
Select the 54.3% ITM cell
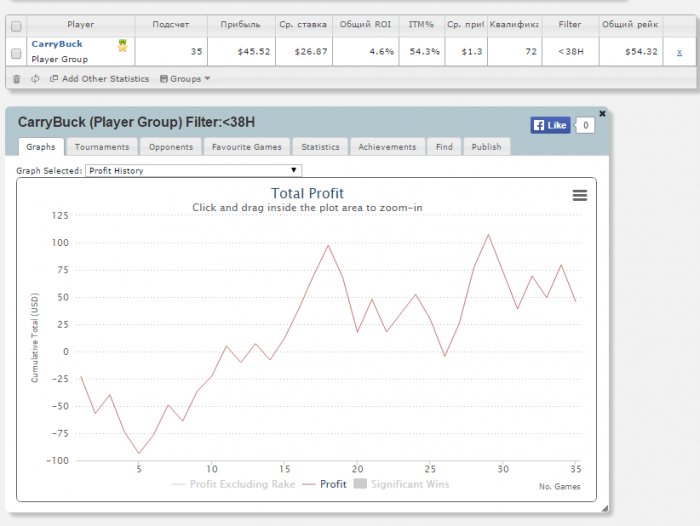click(x=421, y=52)
